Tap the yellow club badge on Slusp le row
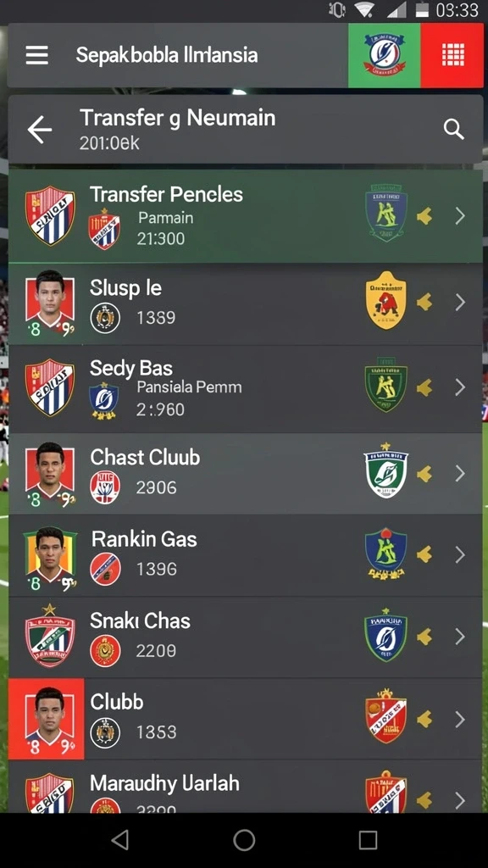Screen dimensions: 488x868 click(385, 301)
